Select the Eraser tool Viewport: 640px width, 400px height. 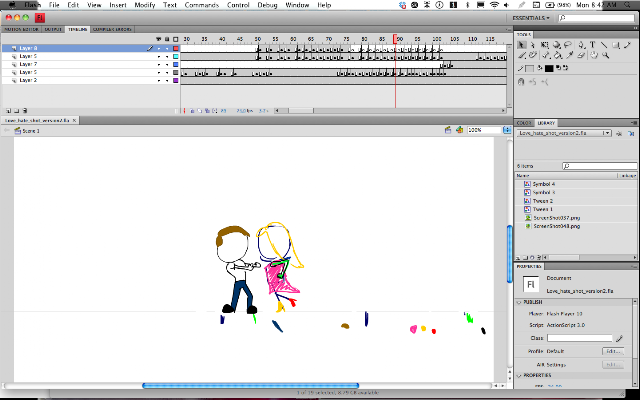[581, 55]
